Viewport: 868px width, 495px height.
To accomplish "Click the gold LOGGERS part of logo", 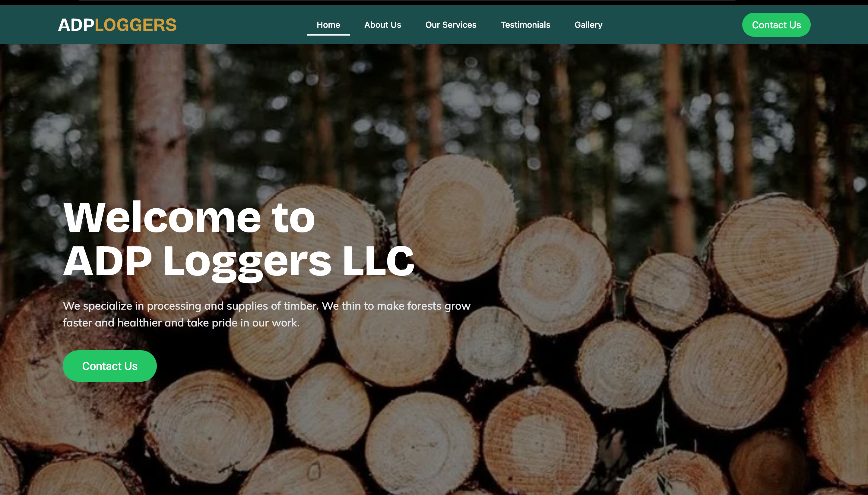I will pos(135,25).
